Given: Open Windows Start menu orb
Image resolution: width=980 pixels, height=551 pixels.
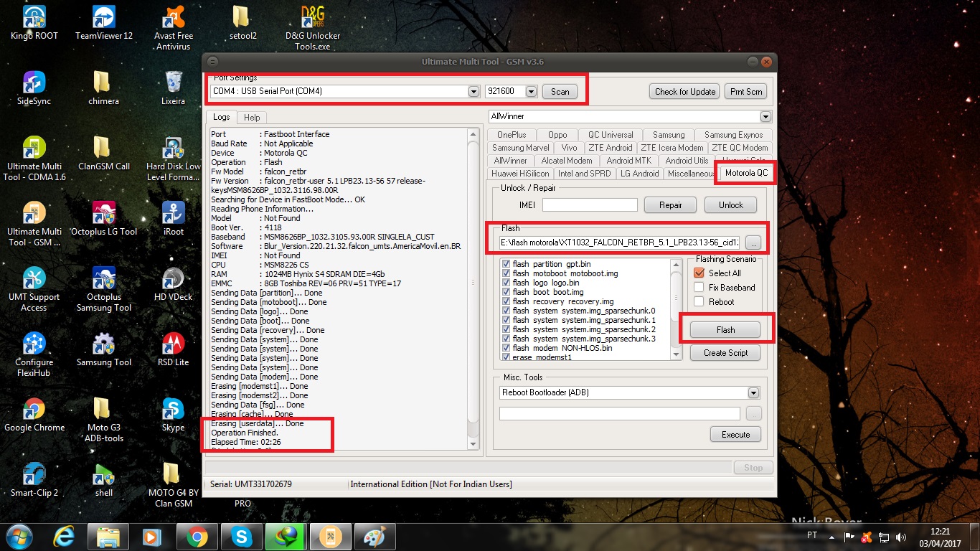Looking at the screenshot, I should tap(19, 536).
